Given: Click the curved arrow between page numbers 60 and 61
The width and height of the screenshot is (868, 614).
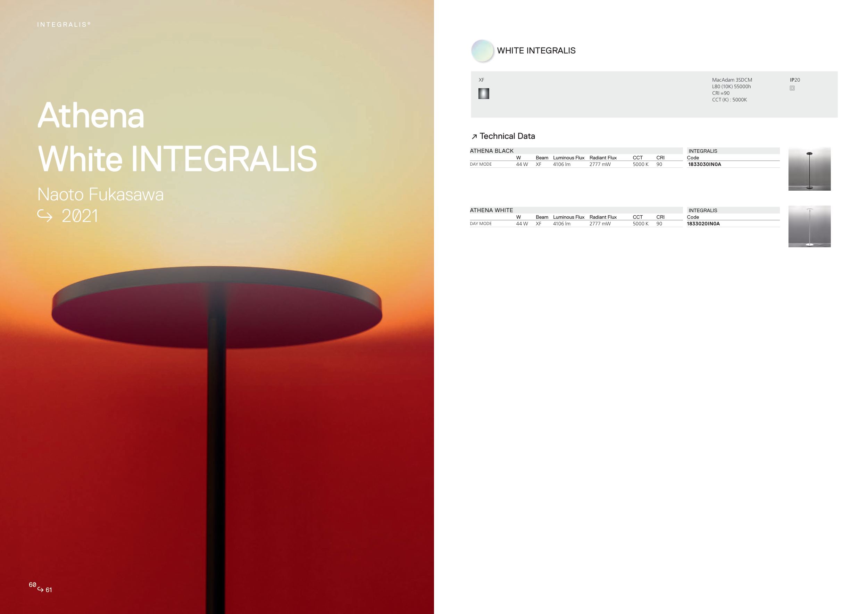Looking at the screenshot, I should (x=41, y=589).
